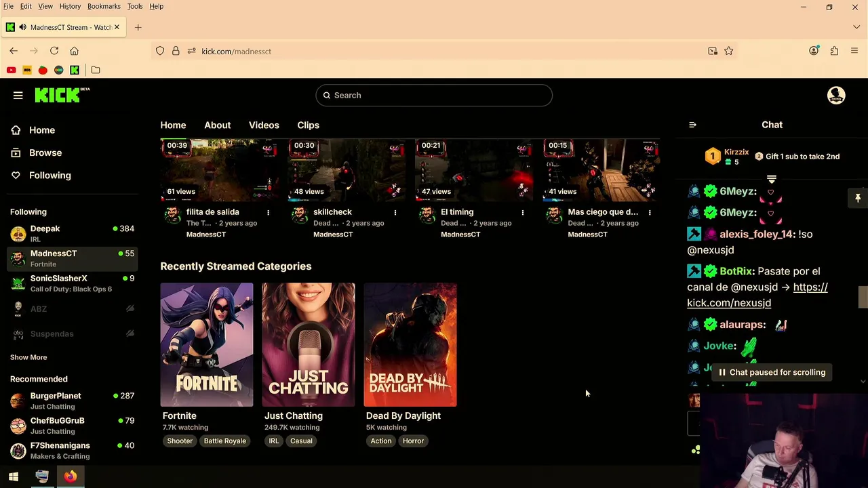
Task: Open the Dead By Daylight category cover
Action: pos(410,345)
